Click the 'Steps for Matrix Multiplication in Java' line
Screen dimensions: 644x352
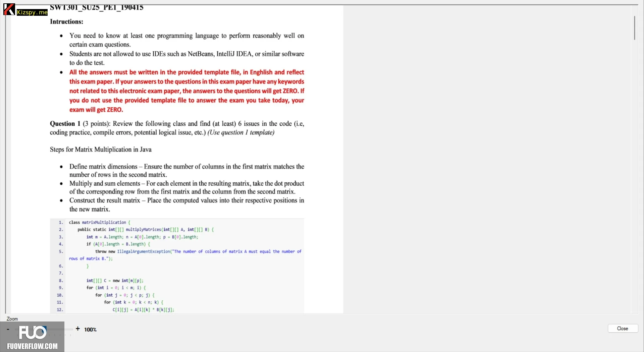click(x=101, y=150)
